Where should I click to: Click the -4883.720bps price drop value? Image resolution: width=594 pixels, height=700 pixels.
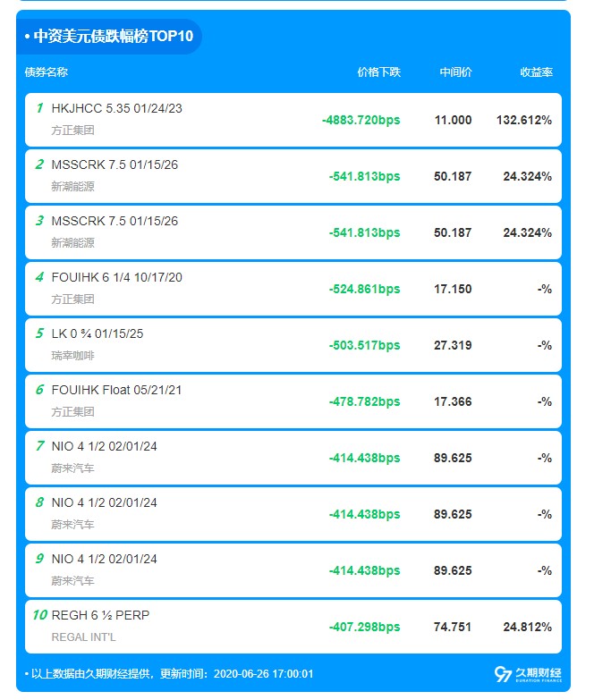point(361,120)
